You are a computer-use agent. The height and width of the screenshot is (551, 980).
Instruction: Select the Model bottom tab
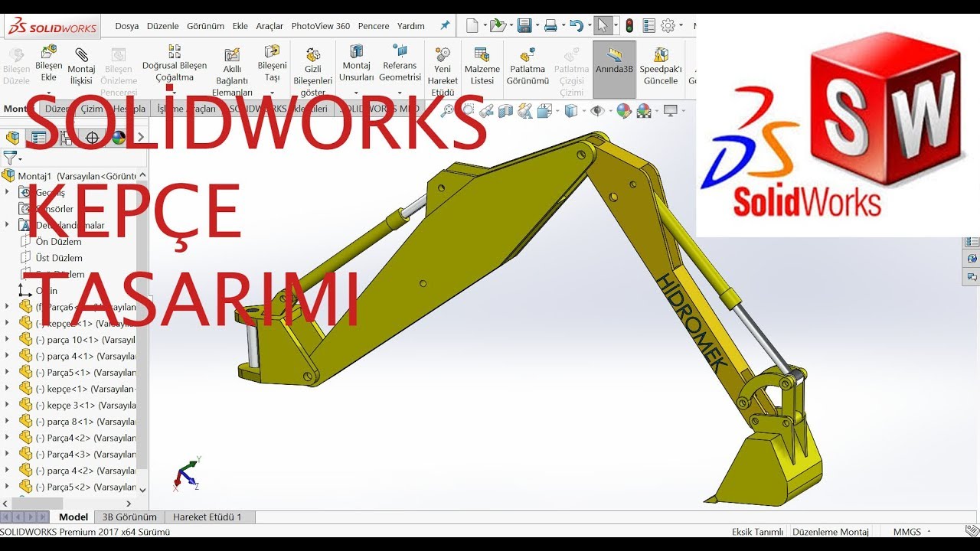click(x=73, y=517)
